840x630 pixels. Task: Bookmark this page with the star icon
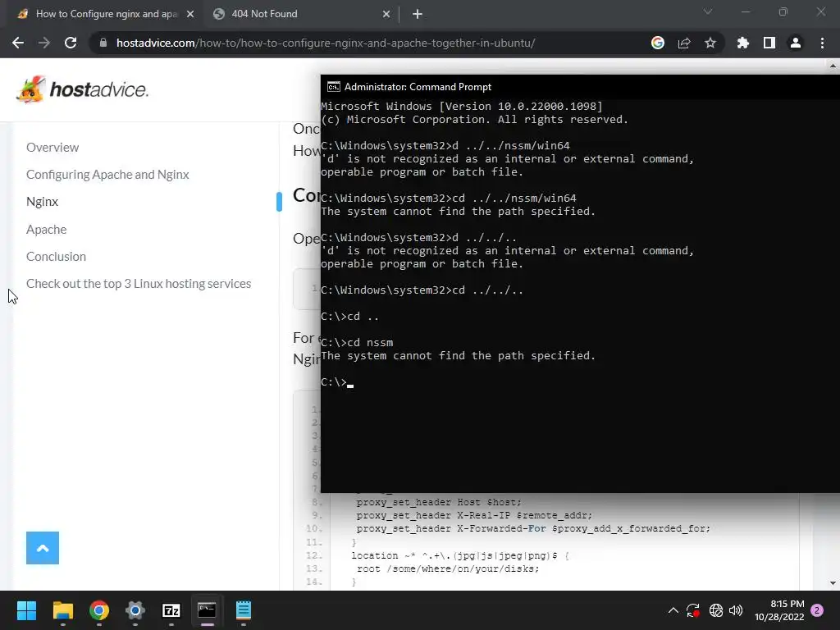coord(710,43)
